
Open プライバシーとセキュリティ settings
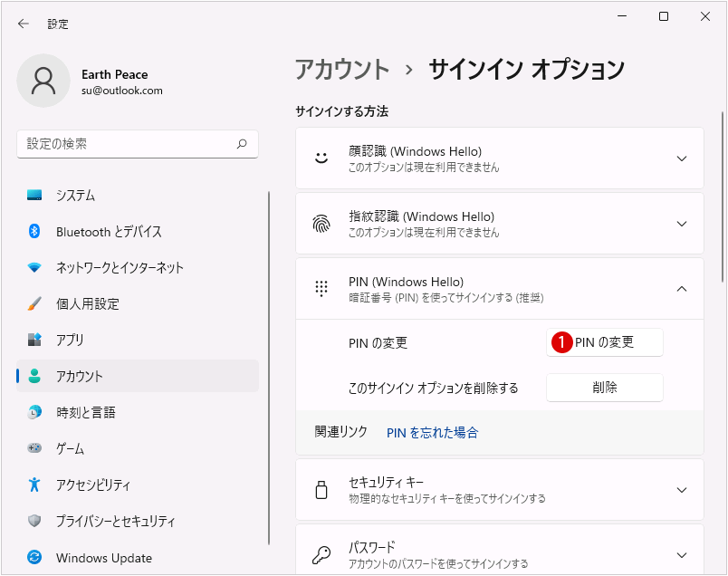[138, 521]
